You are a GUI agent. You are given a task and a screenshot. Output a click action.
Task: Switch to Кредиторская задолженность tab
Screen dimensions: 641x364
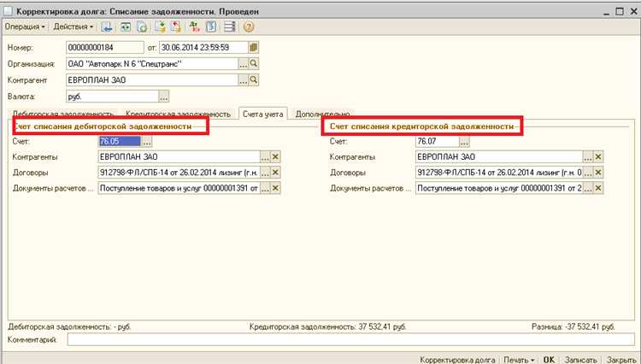click(x=178, y=114)
